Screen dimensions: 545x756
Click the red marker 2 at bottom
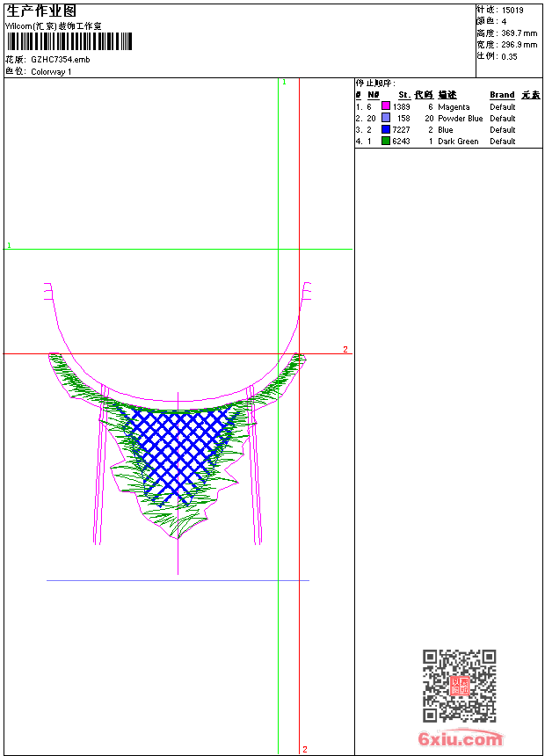click(305, 749)
